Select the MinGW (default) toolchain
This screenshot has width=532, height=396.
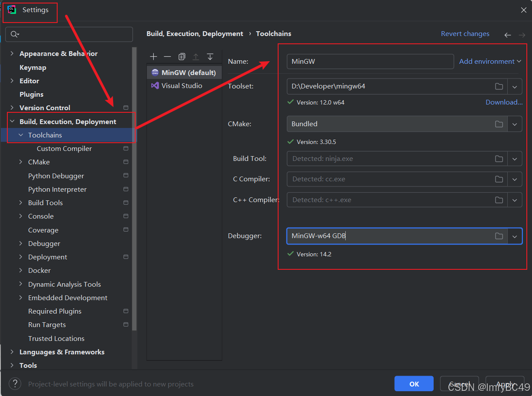(x=184, y=72)
